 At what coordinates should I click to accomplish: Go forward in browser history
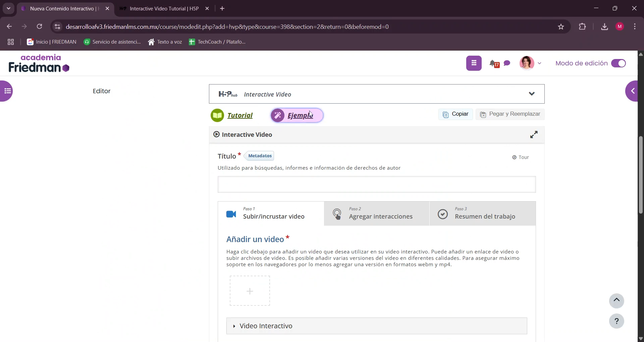24,26
